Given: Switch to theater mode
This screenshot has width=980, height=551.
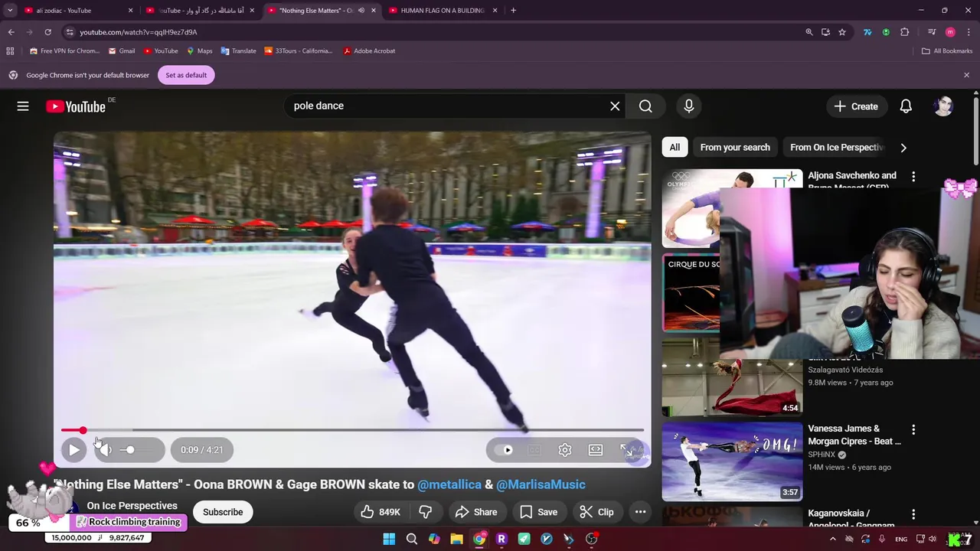Looking at the screenshot, I should tap(596, 450).
